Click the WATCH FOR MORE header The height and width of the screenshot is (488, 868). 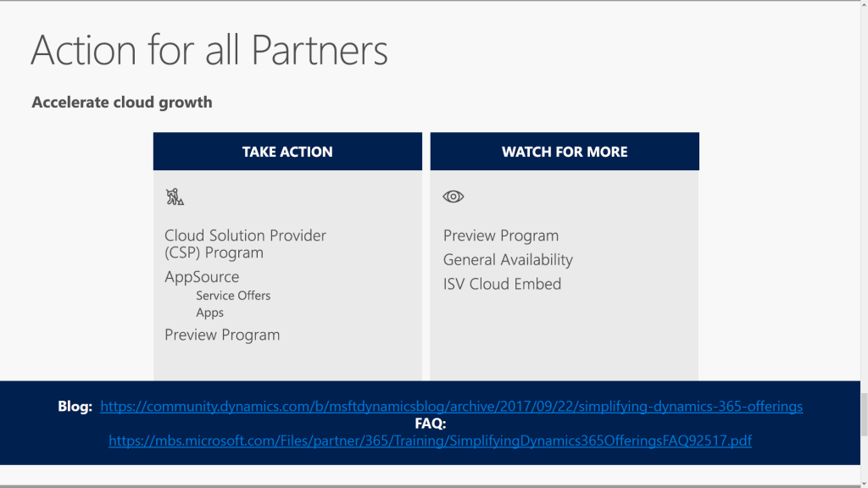[x=565, y=152]
